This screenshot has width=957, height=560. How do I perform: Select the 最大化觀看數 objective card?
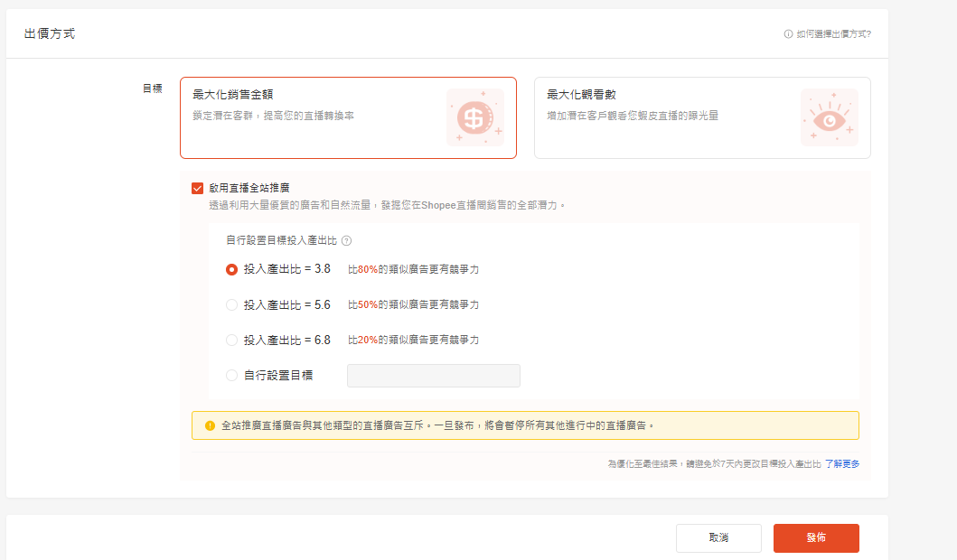(702, 117)
